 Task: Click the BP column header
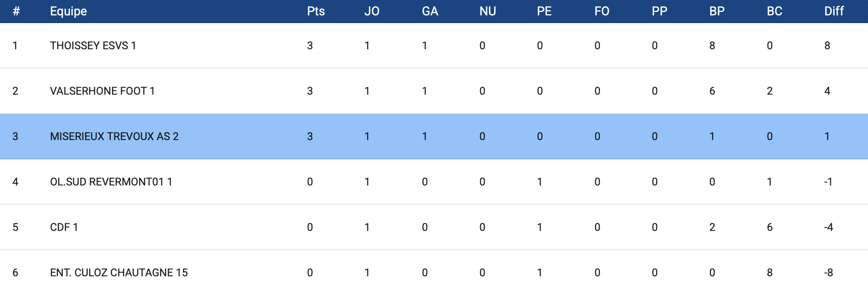(717, 11)
